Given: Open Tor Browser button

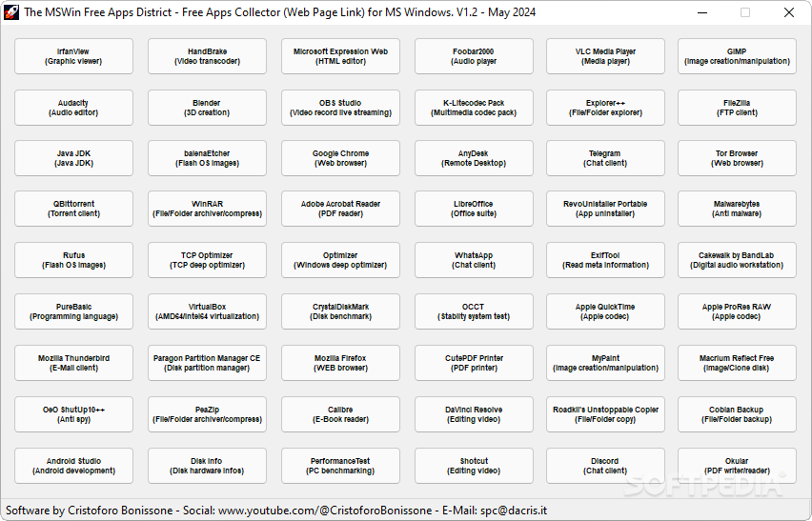Looking at the screenshot, I should pos(737,158).
